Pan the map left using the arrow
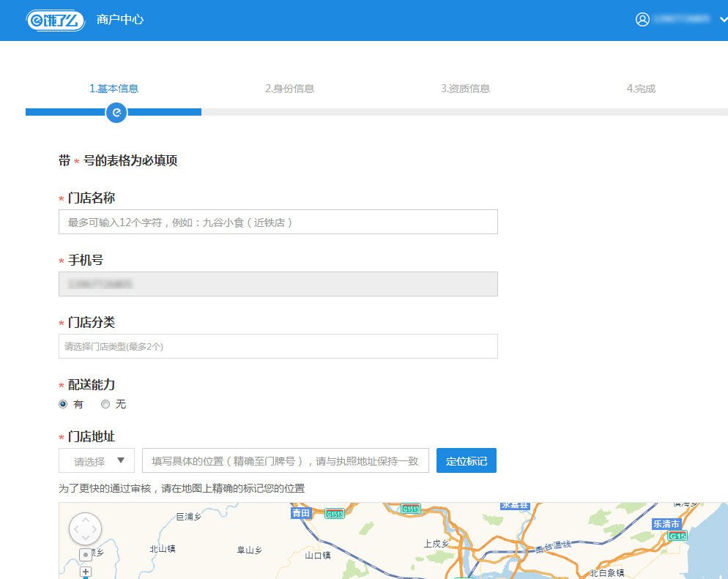Image resolution: width=728 pixels, height=579 pixels. [x=76, y=528]
